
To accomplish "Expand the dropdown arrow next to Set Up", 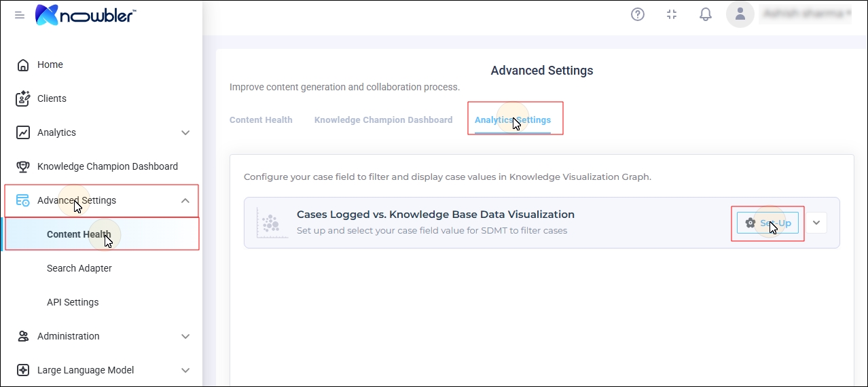I will [x=816, y=223].
